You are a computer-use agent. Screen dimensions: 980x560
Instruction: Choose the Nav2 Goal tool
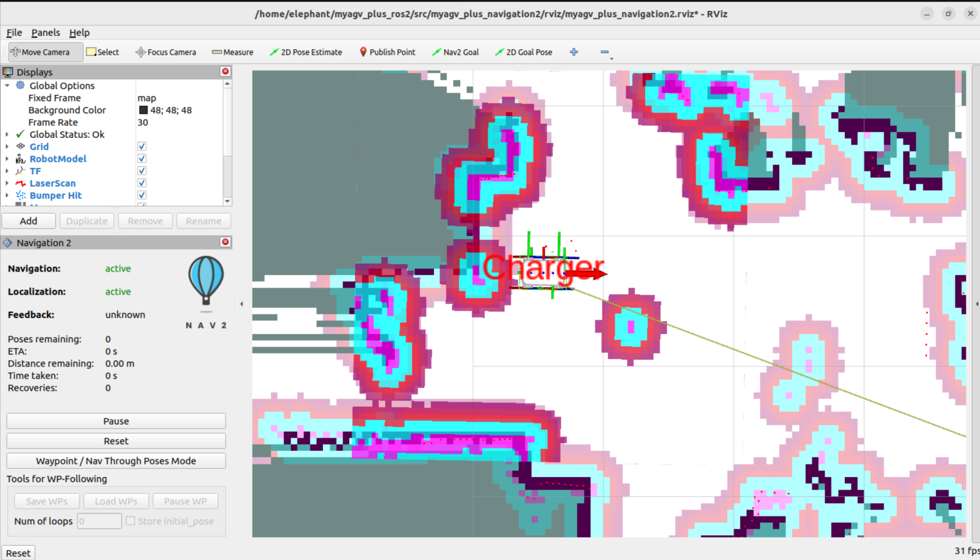[x=455, y=52]
